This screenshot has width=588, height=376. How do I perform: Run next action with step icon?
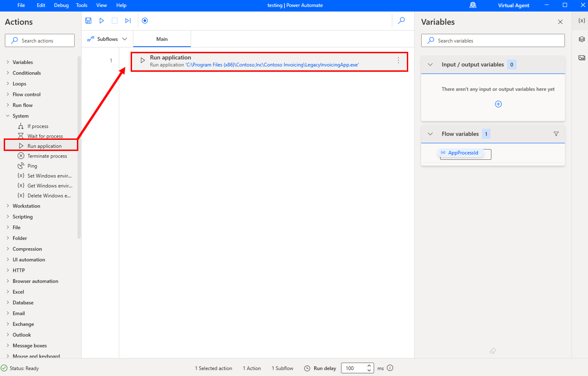pyautogui.click(x=128, y=21)
